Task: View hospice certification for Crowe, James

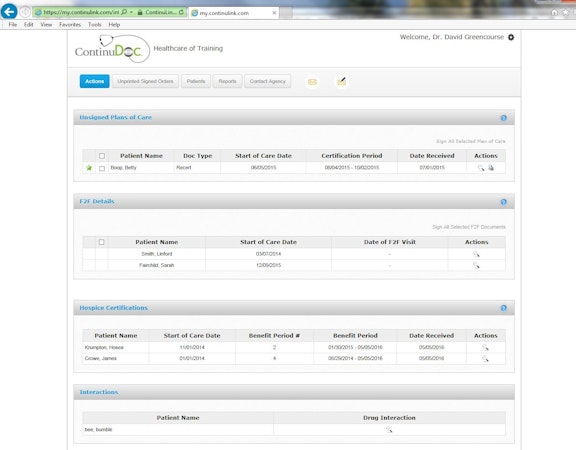Action: [485, 359]
